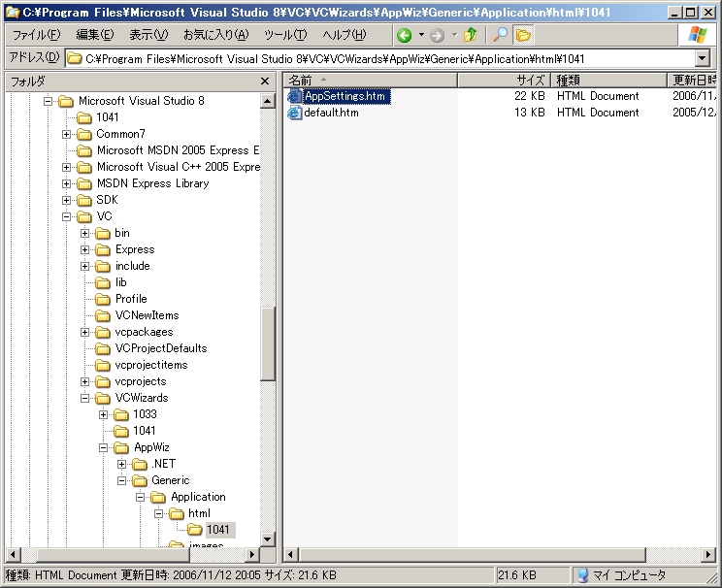The image size is (722, 588).
Task: Collapse the html folder node
Action: (x=158, y=514)
